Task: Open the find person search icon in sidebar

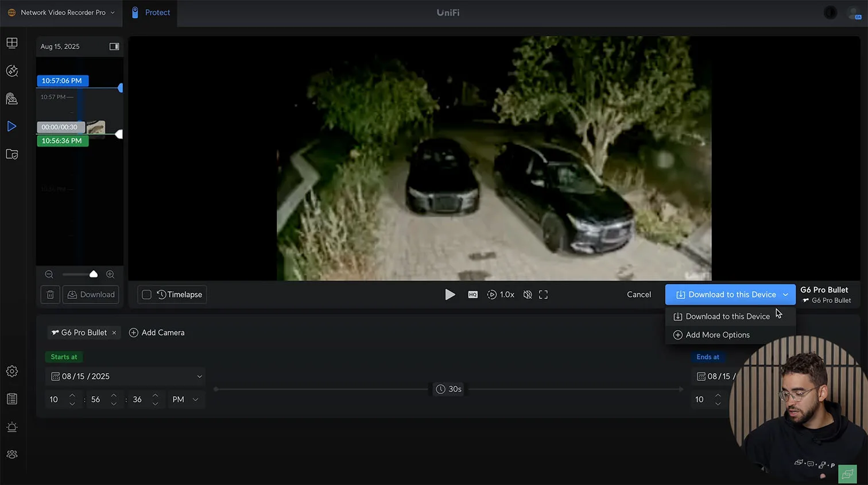Action: point(12,99)
